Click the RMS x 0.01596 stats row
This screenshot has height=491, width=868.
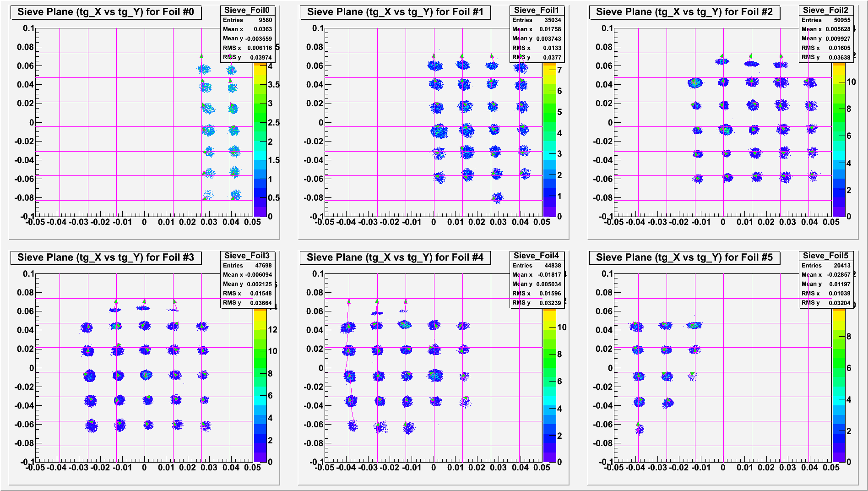coord(537,294)
